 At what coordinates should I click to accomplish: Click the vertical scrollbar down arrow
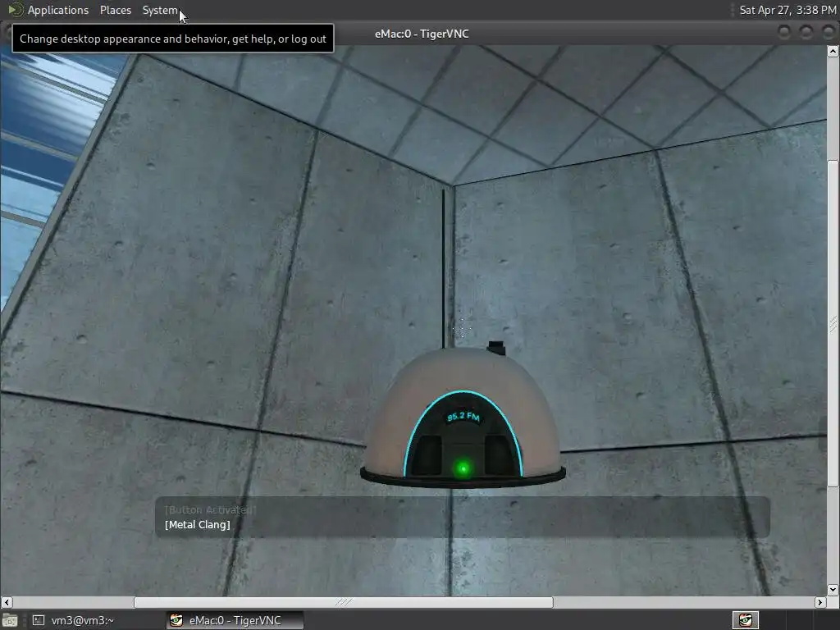point(833,590)
